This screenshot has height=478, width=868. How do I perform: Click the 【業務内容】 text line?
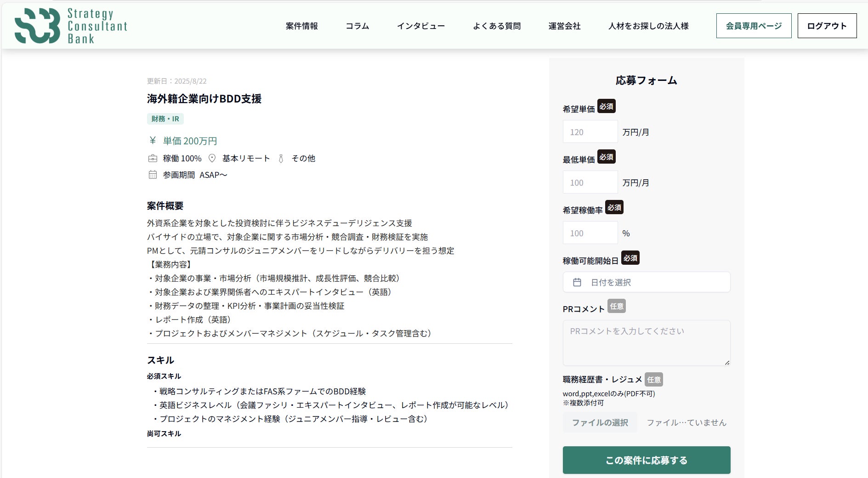pos(170,265)
